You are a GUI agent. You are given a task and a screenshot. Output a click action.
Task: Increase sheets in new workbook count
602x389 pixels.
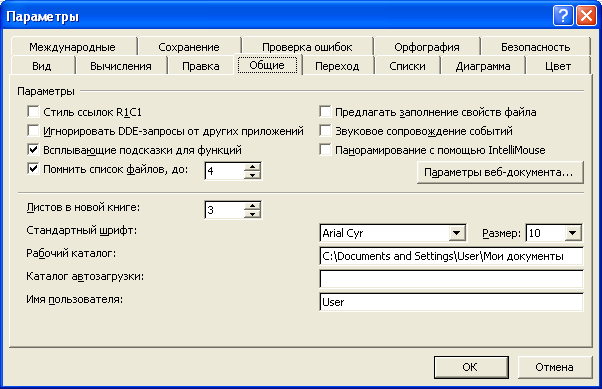[252, 205]
